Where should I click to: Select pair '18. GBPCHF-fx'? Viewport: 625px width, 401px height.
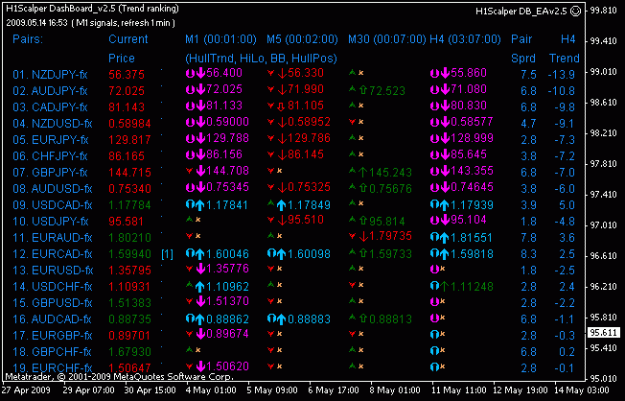52,352
